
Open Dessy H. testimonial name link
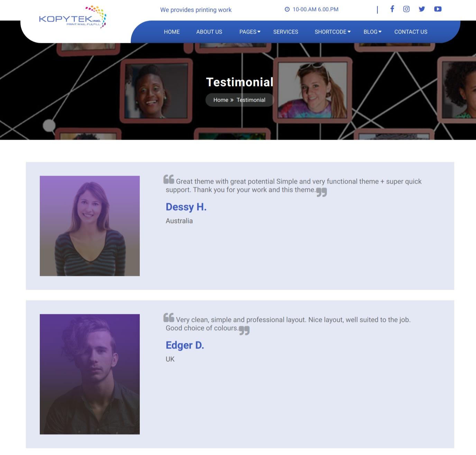tap(186, 207)
